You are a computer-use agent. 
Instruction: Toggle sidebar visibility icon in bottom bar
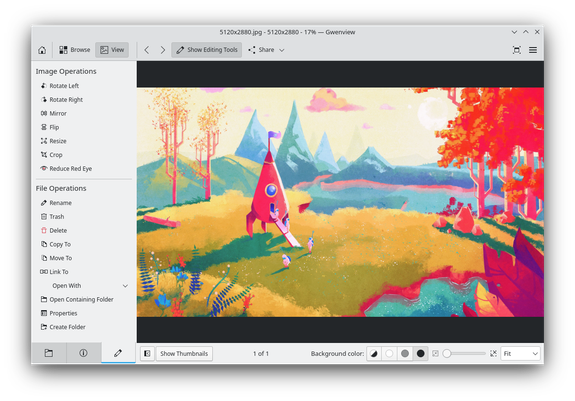coord(147,353)
